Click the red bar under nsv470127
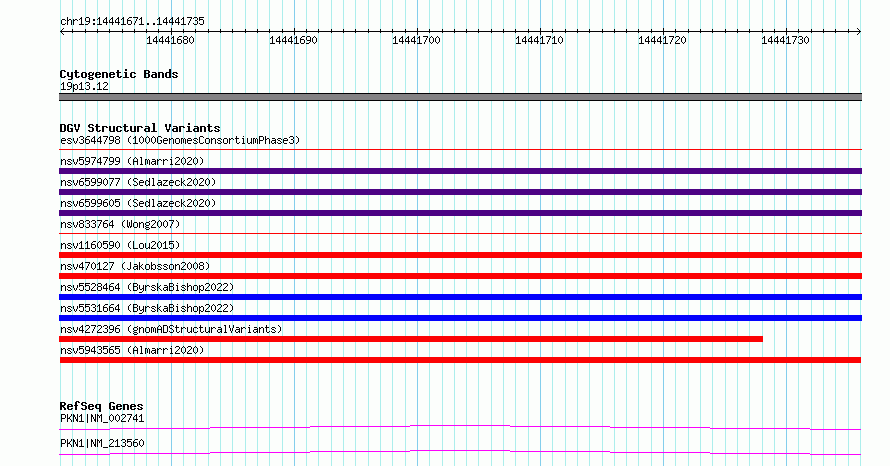890x466 pixels. coord(460,276)
